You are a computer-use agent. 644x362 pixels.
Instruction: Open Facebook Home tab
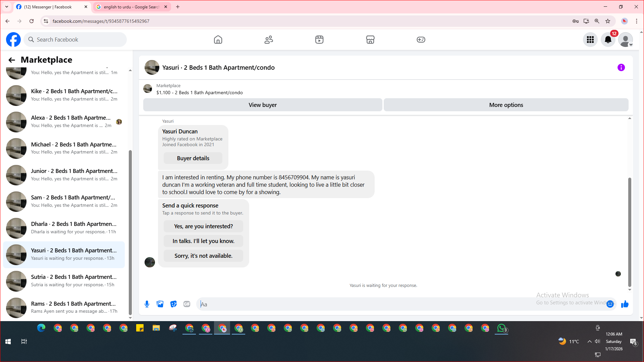click(x=218, y=40)
